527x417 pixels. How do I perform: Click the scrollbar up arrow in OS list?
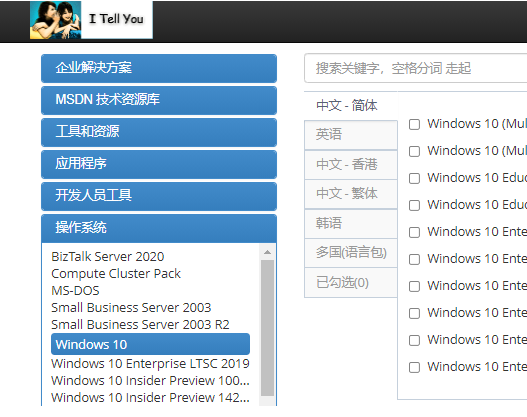pyautogui.click(x=268, y=252)
